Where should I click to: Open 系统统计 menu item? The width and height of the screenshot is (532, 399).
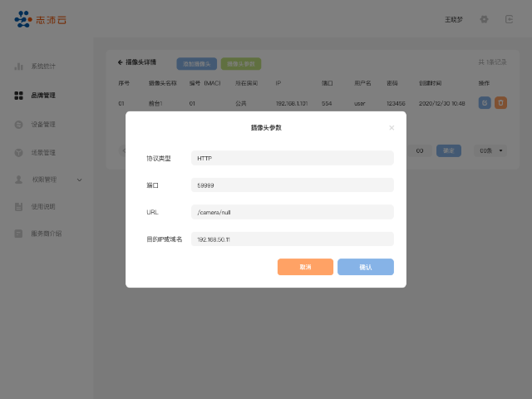(x=43, y=66)
